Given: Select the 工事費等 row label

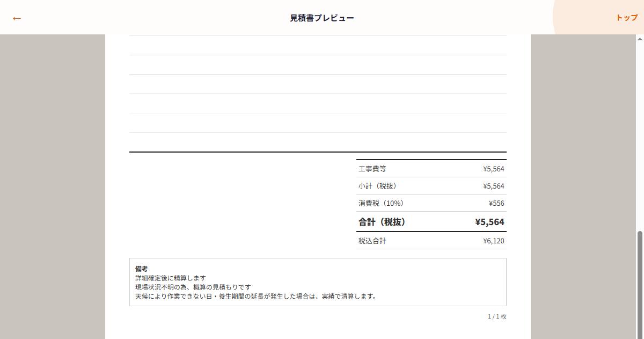Looking at the screenshot, I should [x=372, y=169].
